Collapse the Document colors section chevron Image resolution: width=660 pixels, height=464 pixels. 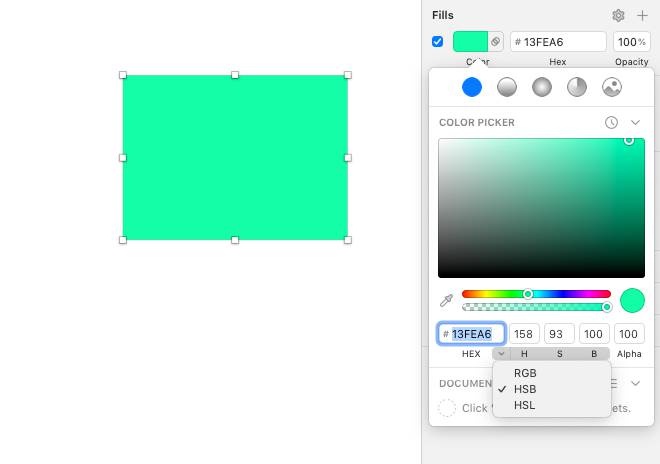(x=635, y=383)
